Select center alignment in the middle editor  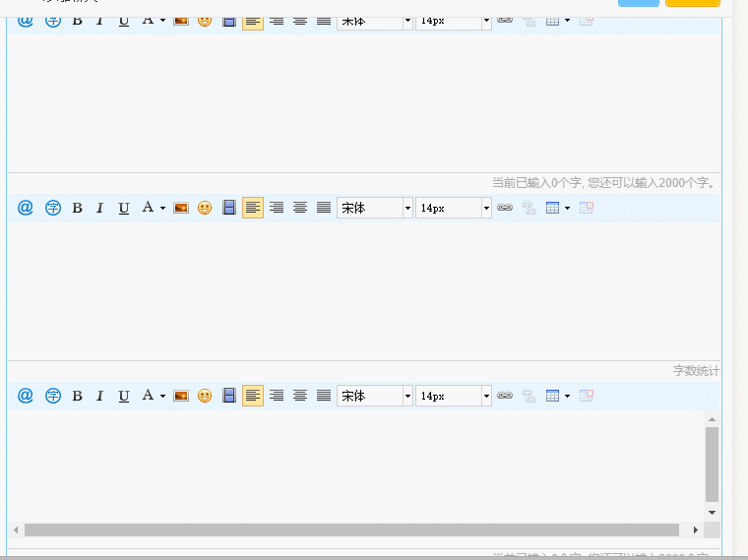tap(300, 208)
